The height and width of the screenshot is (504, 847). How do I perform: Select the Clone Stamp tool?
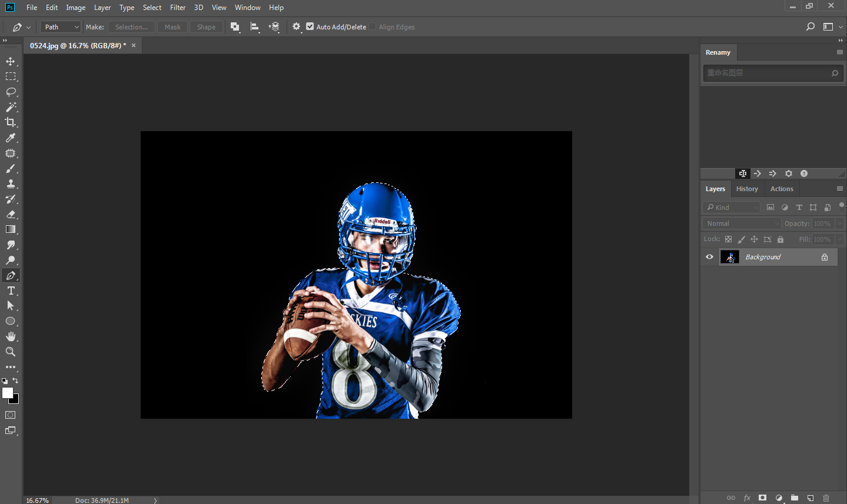click(11, 183)
